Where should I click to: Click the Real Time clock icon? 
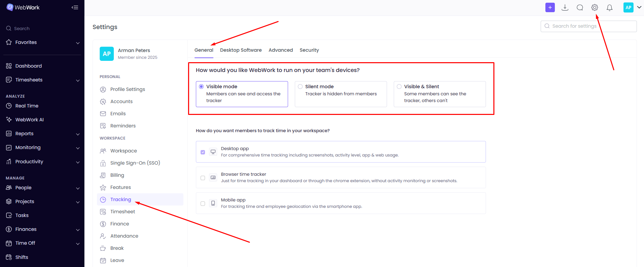pos(9,106)
